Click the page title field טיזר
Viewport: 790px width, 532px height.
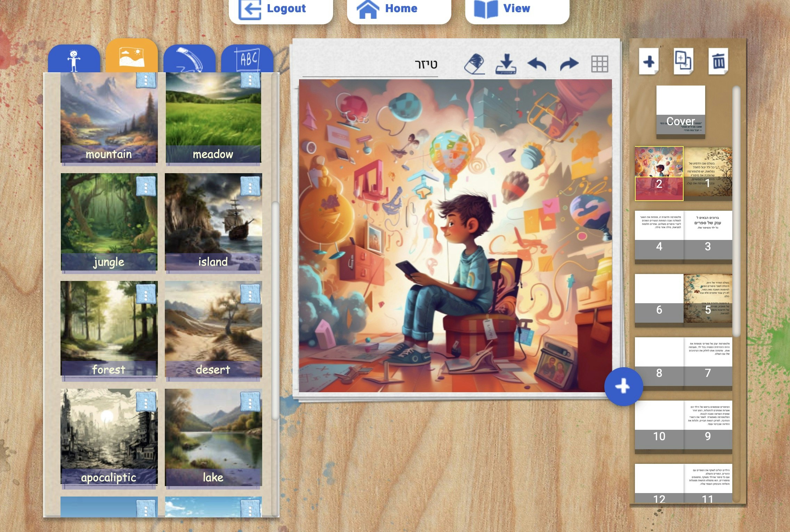click(370, 65)
